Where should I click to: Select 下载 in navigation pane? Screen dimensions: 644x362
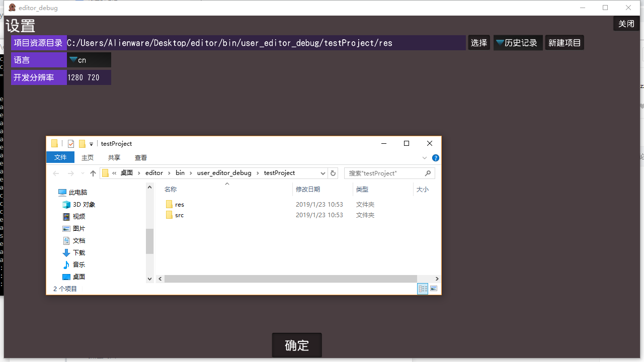(x=73, y=252)
